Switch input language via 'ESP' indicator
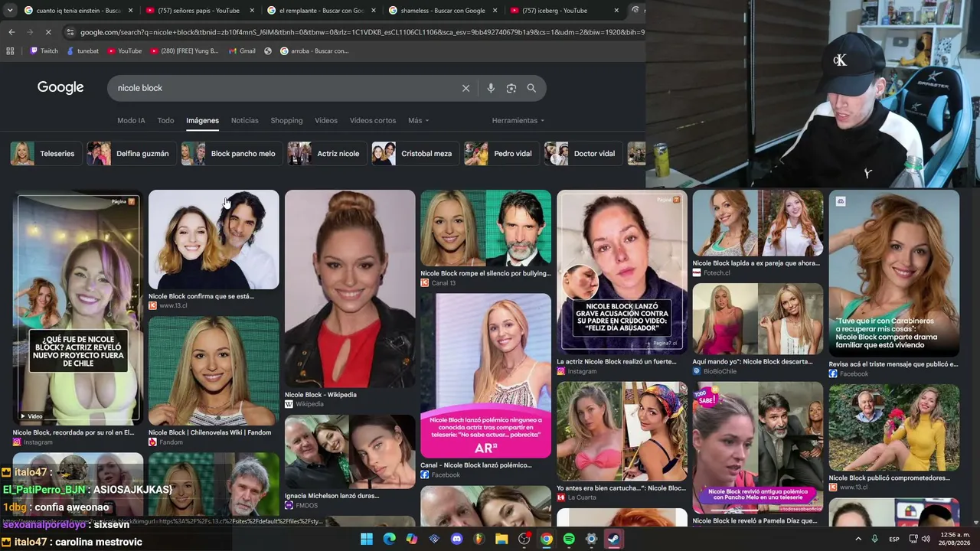Screen dimensions: 980x551 (x=894, y=540)
